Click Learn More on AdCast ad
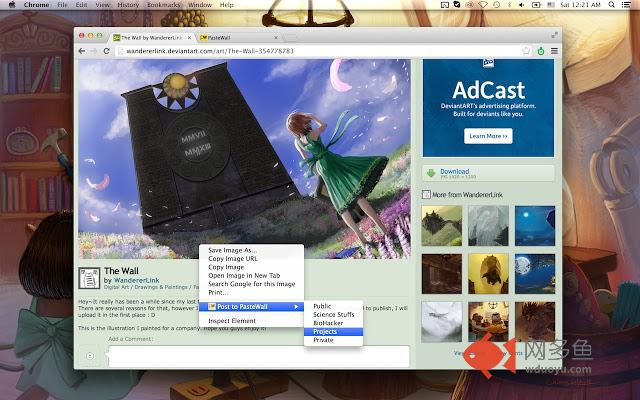This screenshot has width=640, height=400. pos(488,136)
